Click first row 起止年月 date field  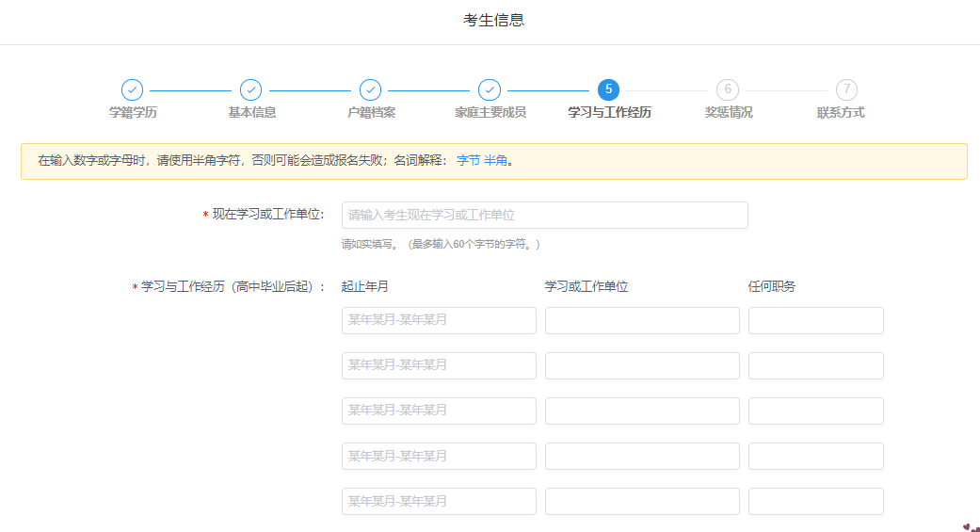tap(439, 320)
